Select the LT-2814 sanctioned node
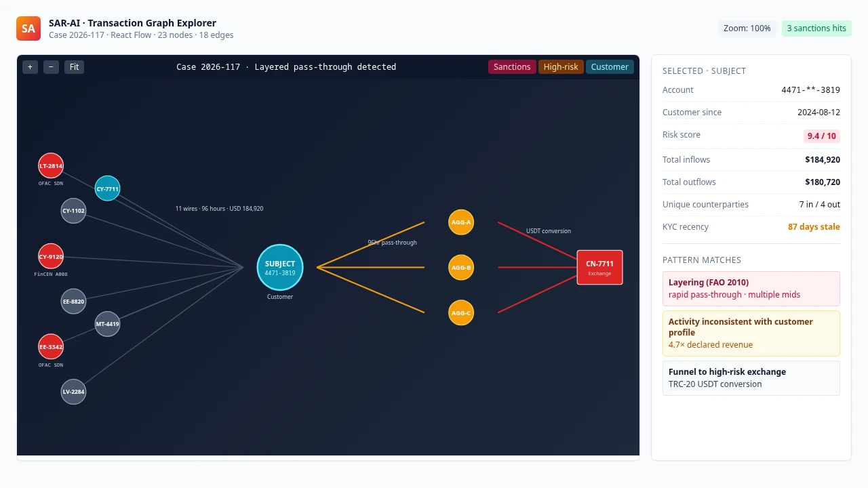Image resolution: width=868 pixels, height=488 pixels. click(x=51, y=166)
